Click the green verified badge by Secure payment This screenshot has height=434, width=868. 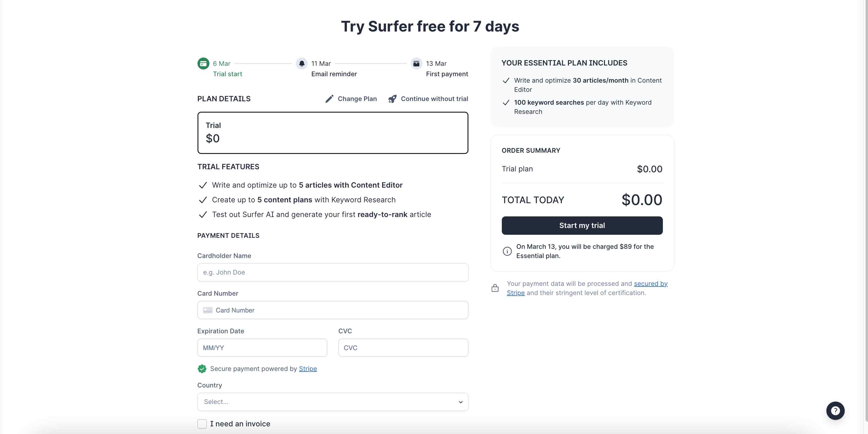202,369
